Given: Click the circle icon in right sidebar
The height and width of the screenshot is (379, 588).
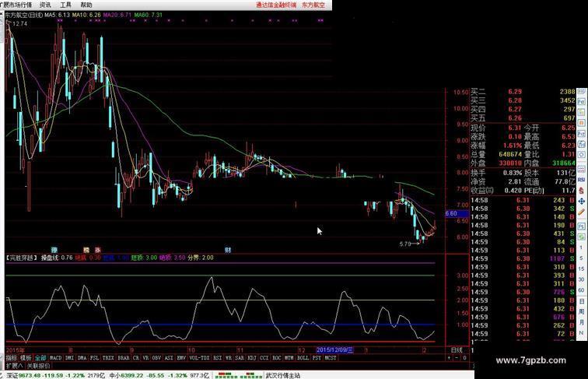Looking at the screenshot, I should (581, 155).
